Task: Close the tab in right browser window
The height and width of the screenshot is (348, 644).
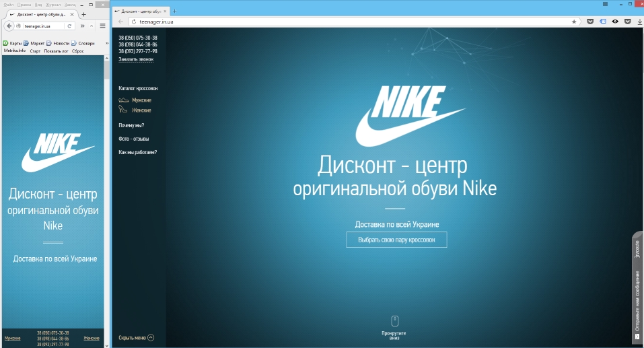Action: pos(165,11)
